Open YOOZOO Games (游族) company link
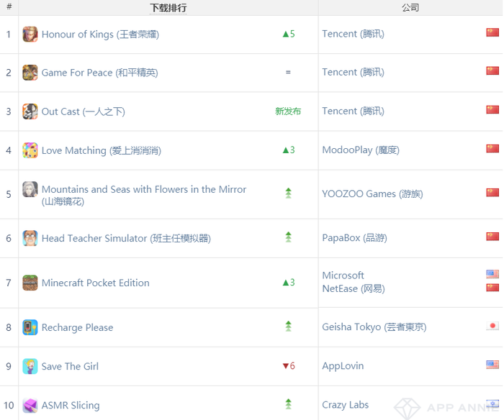 click(372, 194)
